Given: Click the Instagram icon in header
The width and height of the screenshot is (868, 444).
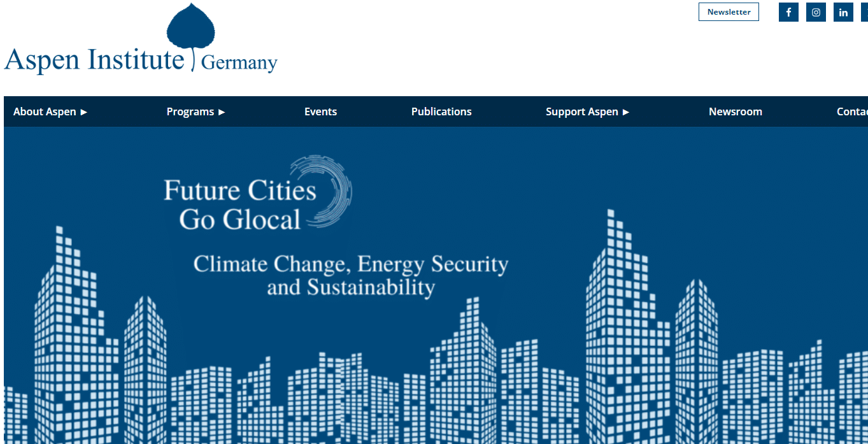Looking at the screenshot, I should 816,12.
